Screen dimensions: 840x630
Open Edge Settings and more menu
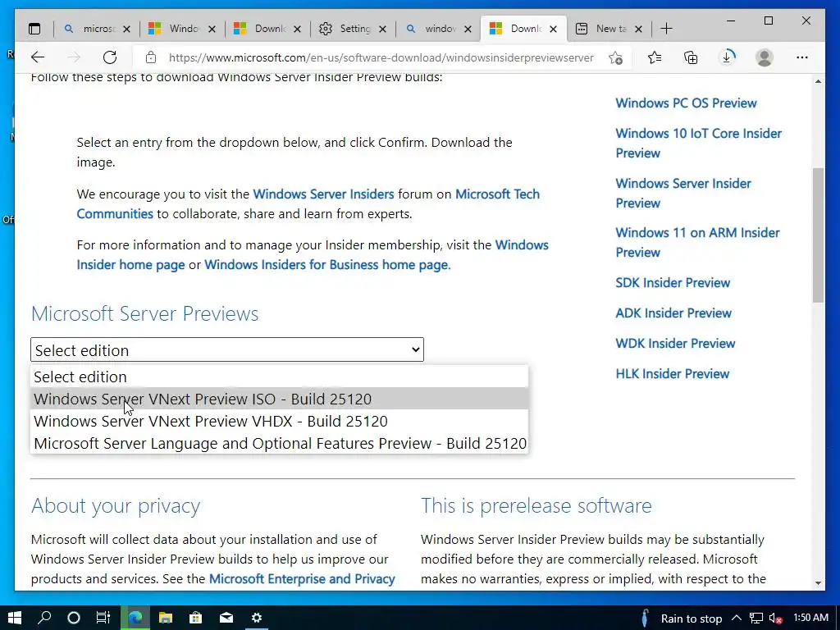coord(802,57)
